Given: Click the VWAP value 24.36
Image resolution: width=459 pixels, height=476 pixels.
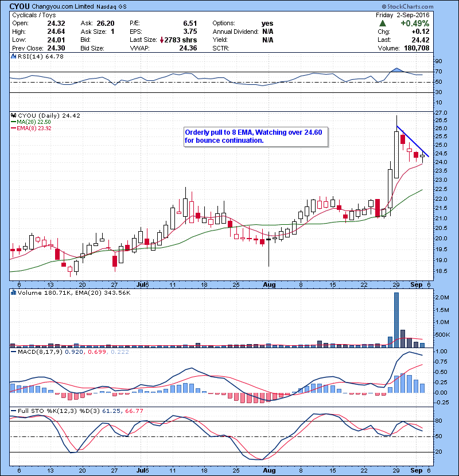Looking at the screenshot, I should pyautogui.click(x=188, y=48).
